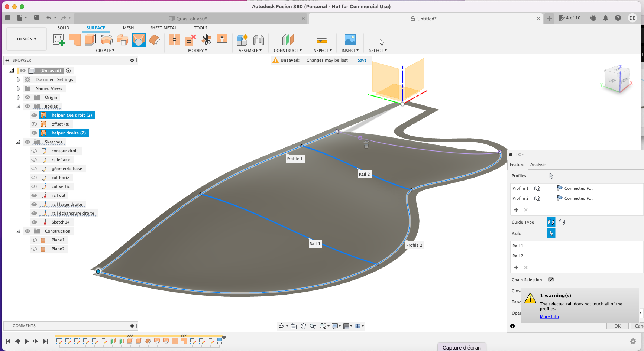This screenshot has width=644, height=351.
Task: Toggle visibility of helper axe droit (2)
Action: pos(34,115)
